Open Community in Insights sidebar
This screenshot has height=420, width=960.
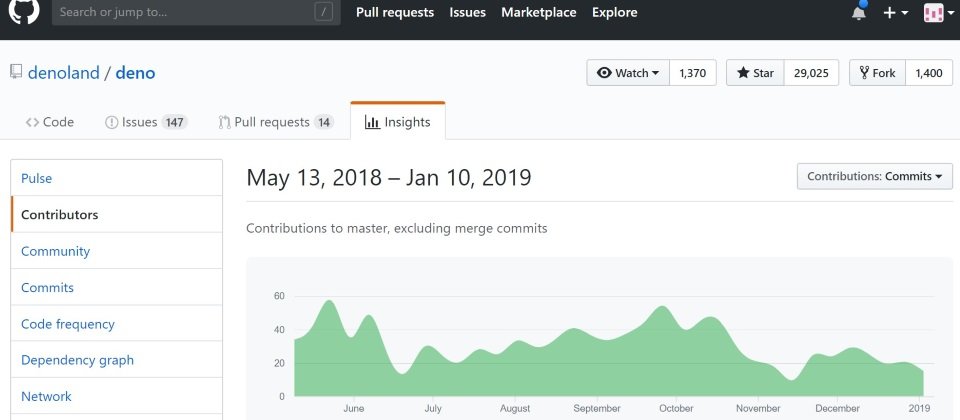click(116, 251)
